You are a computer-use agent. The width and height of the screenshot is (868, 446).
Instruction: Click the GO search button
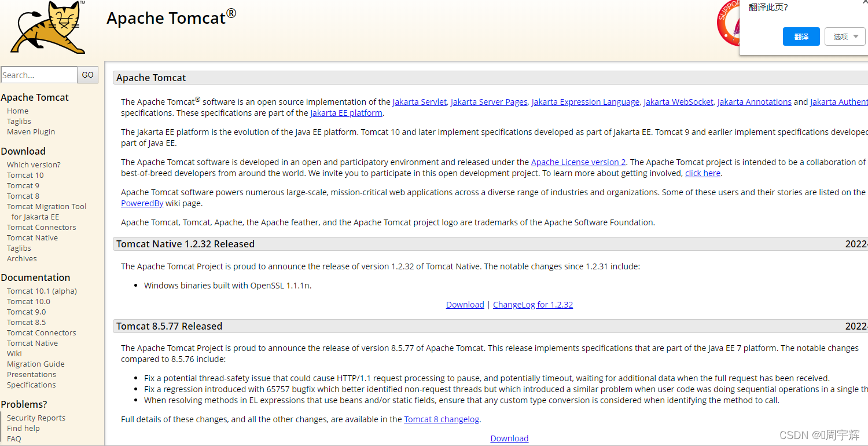pyautogui.click(x=88, y=75)
